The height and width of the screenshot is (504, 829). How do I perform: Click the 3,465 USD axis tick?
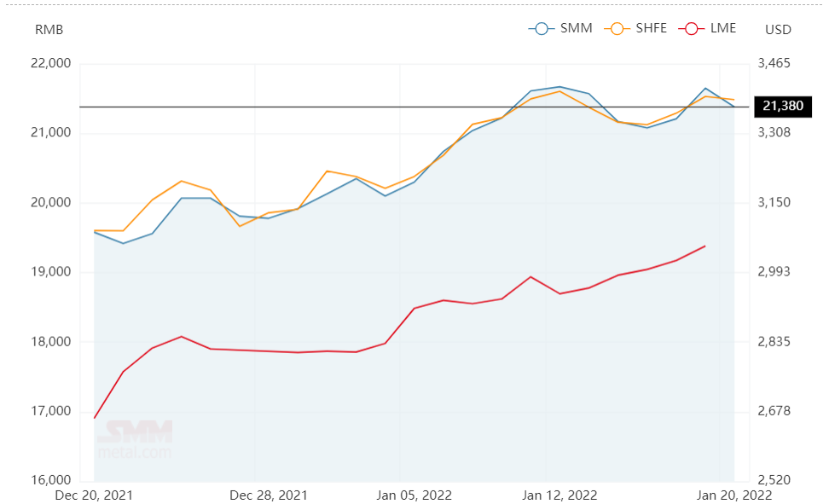tap(774, 63)
